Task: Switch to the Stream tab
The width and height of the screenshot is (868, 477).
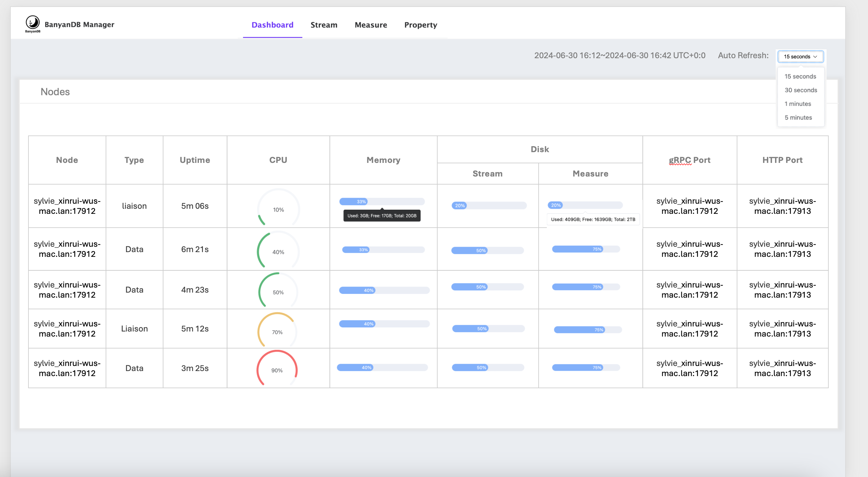Action: (x=323, y=25)
